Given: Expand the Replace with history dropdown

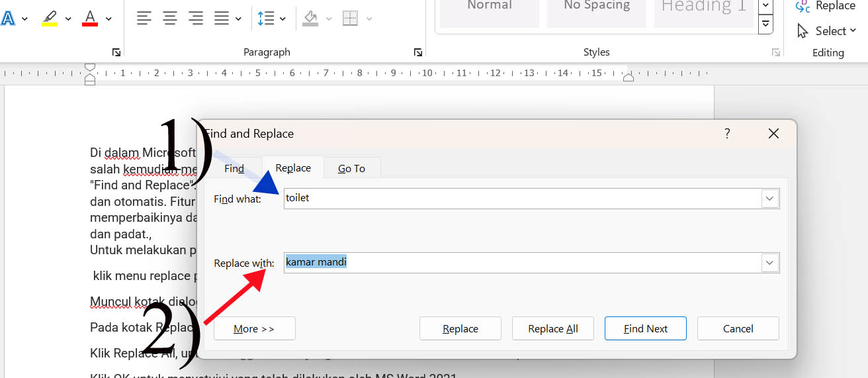Looking at the screenshot, I should 769,262.
